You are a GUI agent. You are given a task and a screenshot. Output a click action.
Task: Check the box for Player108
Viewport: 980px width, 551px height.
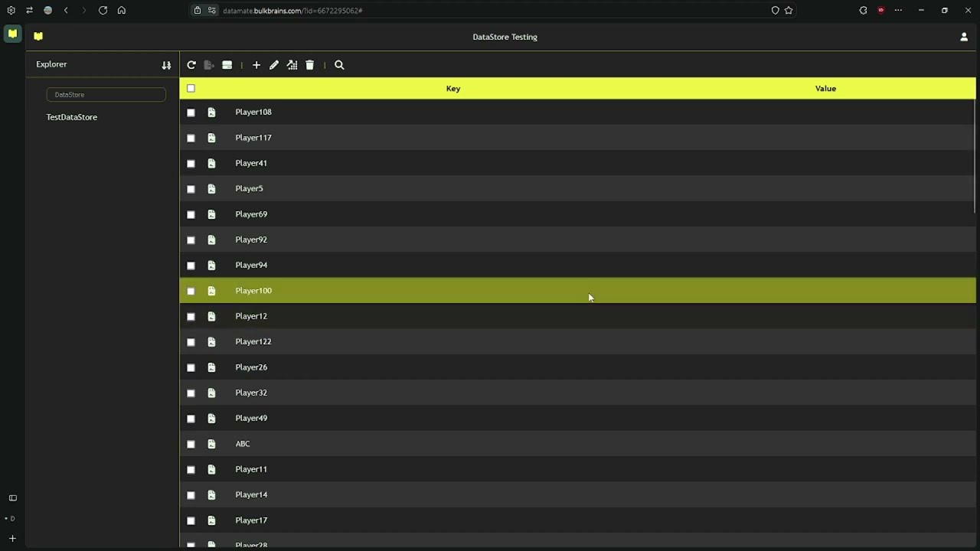point(191,112)
